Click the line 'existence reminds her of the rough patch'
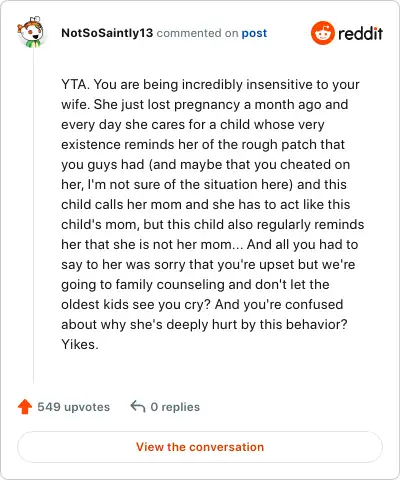The height and width of the screenshot is (480, 400). coord(203,145)
